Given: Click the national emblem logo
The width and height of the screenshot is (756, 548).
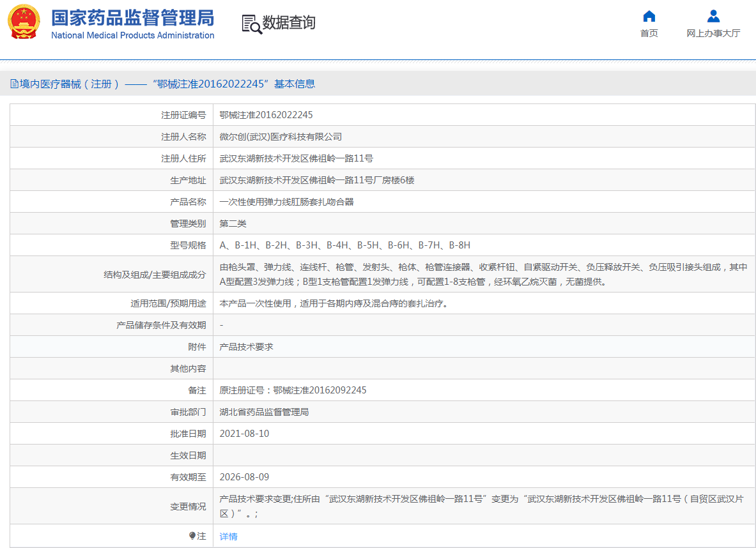Looking at the screenshot, I should (24, 22).
